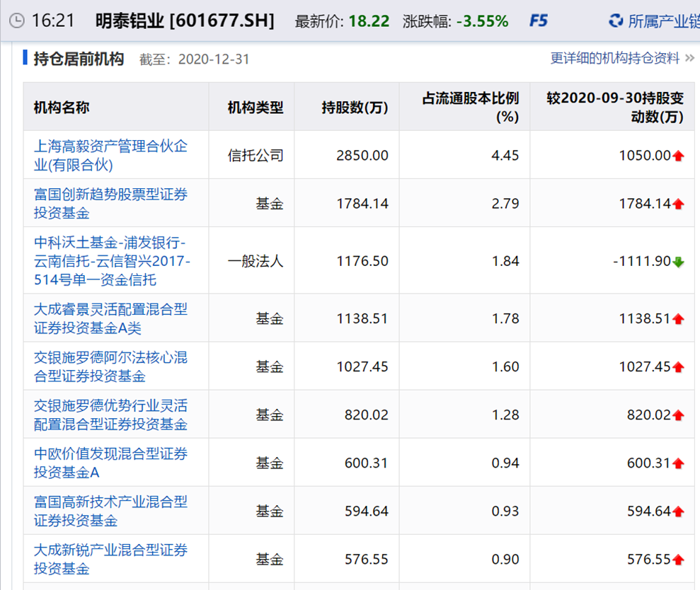Click 占流通股本比例 column header

[471, 108]
